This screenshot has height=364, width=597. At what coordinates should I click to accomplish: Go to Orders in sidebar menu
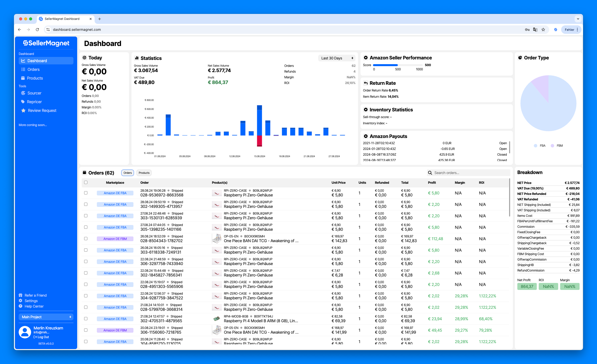click(46, 69)
